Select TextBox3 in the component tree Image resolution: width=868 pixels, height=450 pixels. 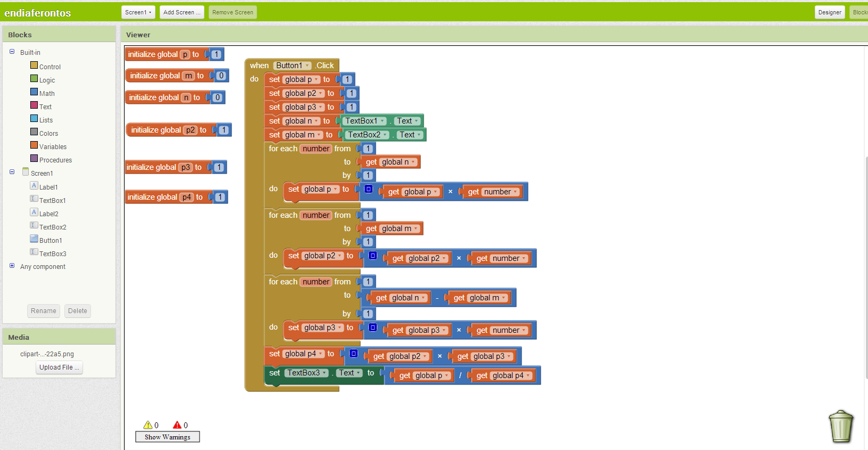[53, 253]
